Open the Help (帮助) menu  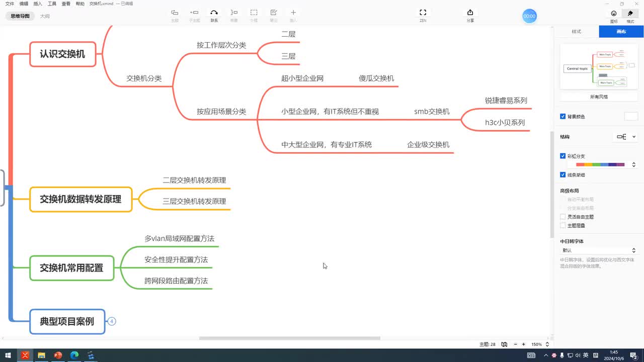(x=80, y=4)
